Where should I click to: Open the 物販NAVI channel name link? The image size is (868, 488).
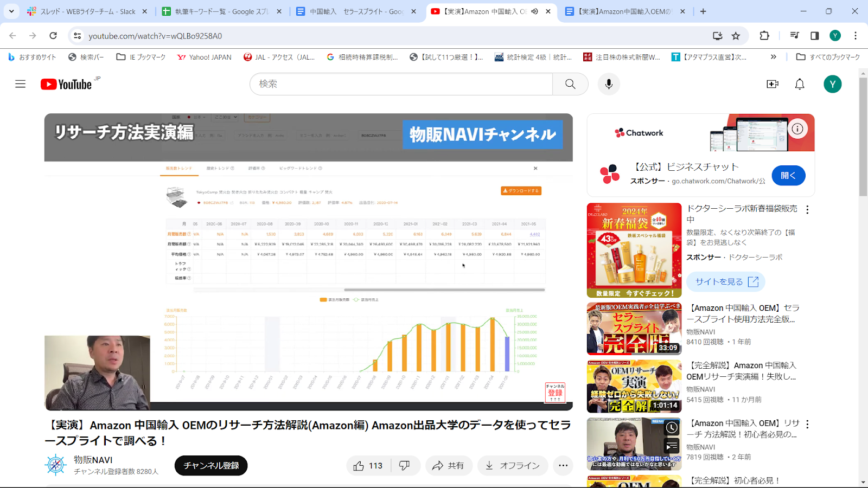pyautogui.click(x=93, y=460)
